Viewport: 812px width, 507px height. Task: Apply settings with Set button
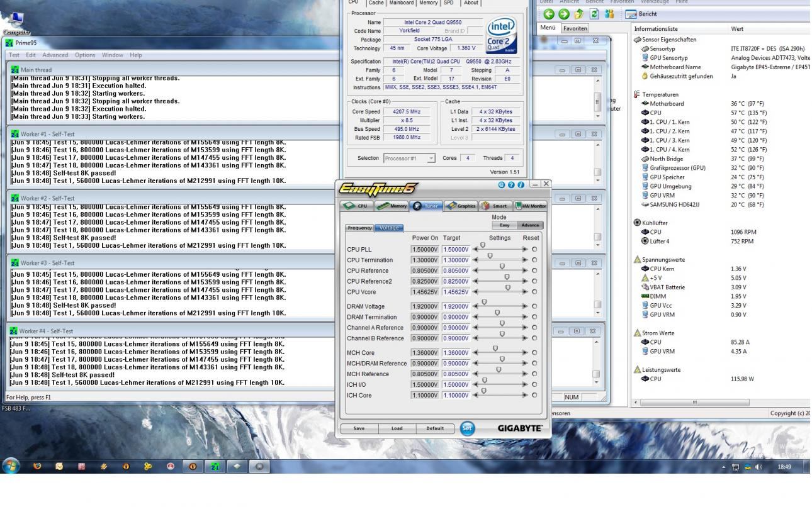coord(467,428)
